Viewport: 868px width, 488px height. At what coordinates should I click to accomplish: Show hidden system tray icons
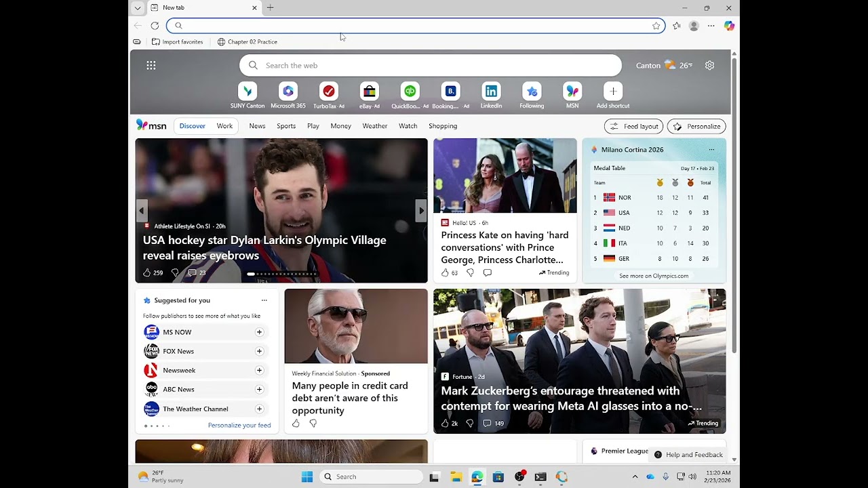pos(635,476)
